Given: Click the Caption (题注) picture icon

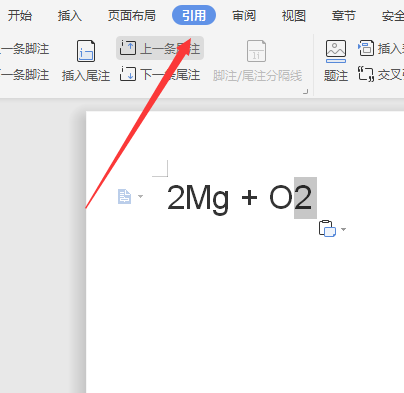Looking at the screenshot, I should 336,51.
